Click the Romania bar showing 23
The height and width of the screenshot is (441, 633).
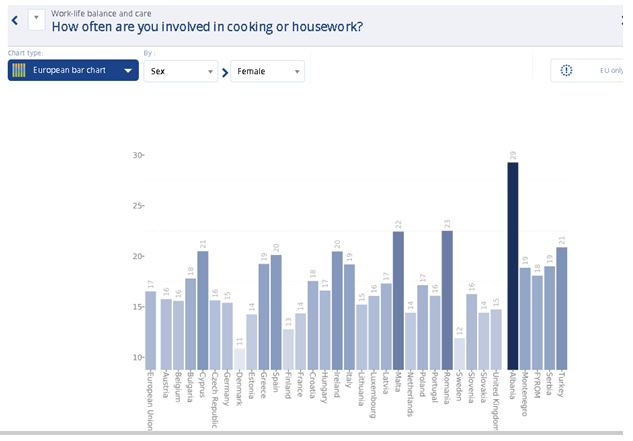click(447, 299)
